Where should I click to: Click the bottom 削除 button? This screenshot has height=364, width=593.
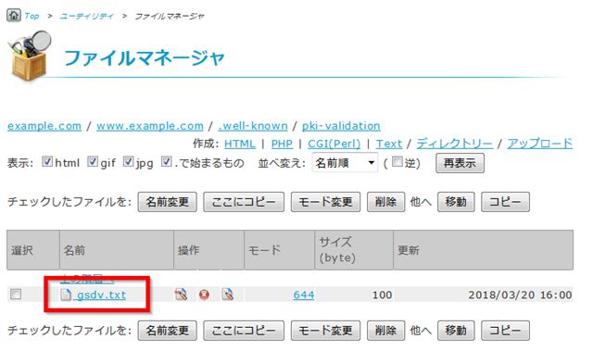click(385, 331)
